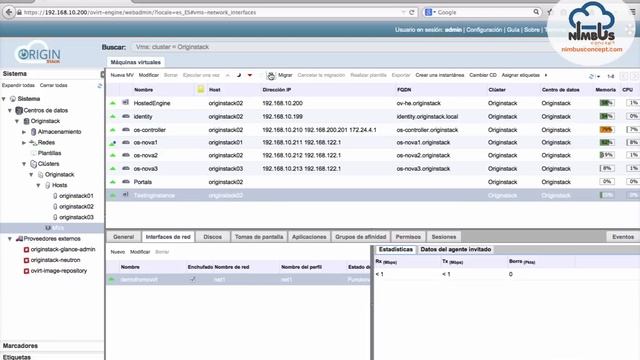
Task: Click the console icon before Migrar
Action: [x=271, y=76]
